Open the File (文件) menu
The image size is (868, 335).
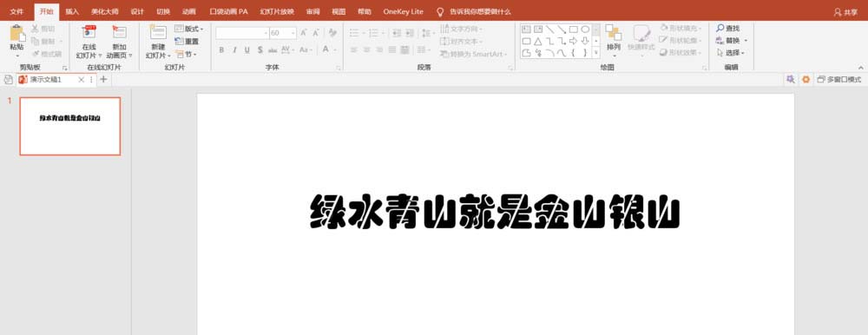point(16,11)
